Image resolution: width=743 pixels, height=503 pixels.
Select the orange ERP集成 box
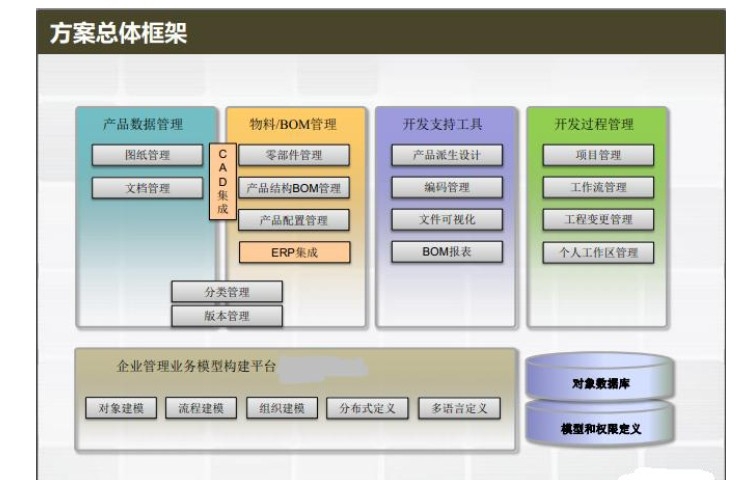pyautogui.click(x=294, y=252)
